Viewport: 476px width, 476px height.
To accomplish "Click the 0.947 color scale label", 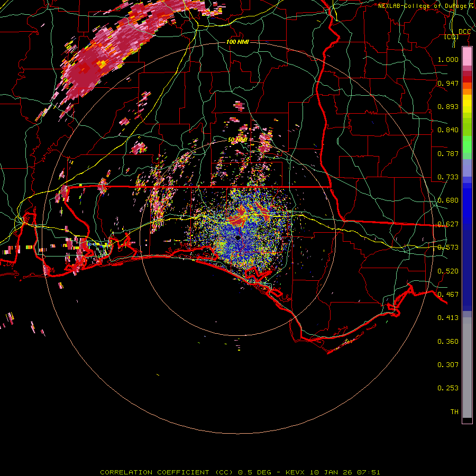I will 448,83.
